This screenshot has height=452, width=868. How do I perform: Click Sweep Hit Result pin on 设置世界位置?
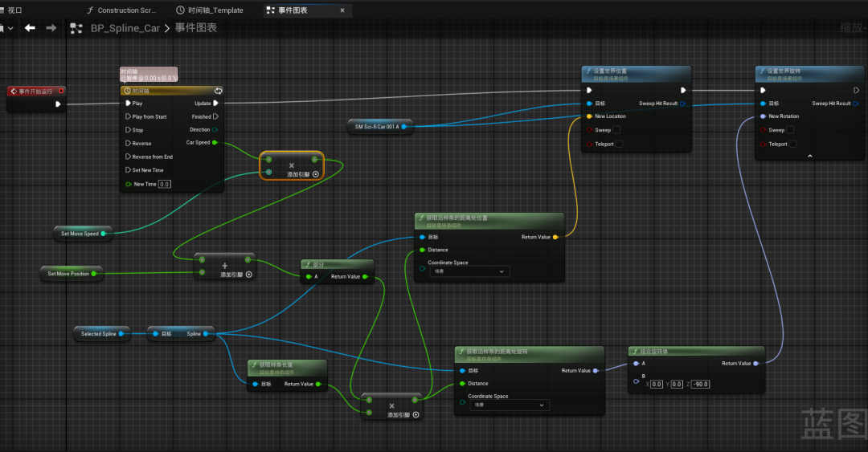click(x=682, y=104)
